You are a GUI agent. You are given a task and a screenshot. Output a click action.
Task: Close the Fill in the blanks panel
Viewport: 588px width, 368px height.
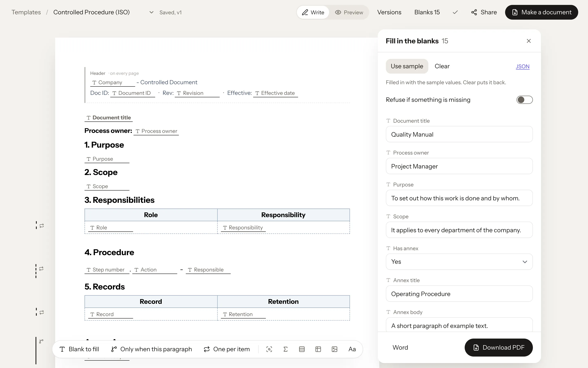[528, 41]
